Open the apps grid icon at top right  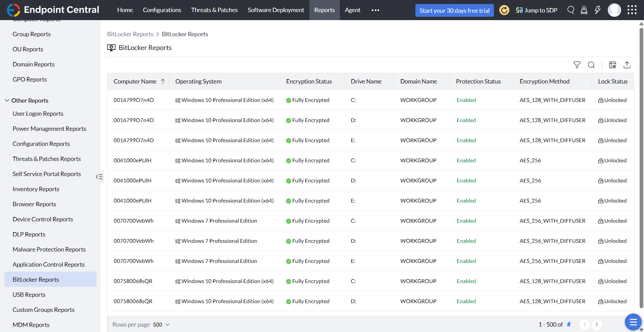pos(632,10)
